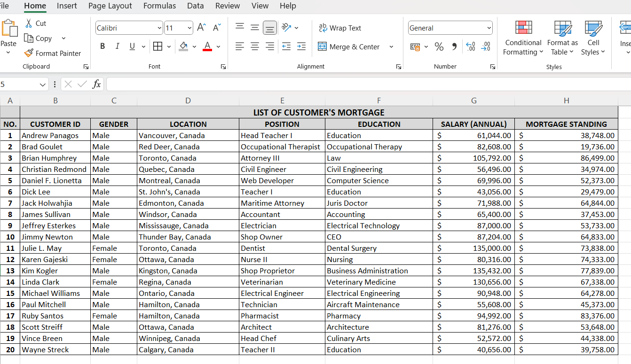Open the General number format dropdown
The height and width of the screenshot is (364, 631).
pos(489,28)
